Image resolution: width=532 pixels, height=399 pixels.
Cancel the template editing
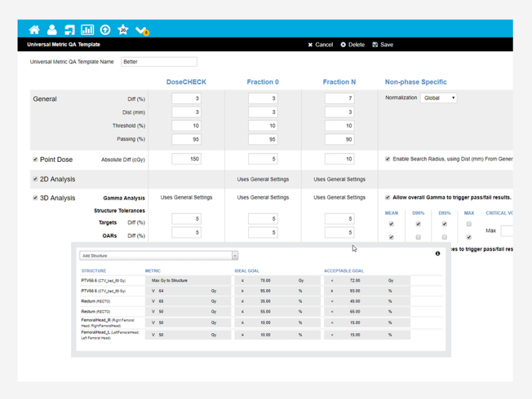pyautogui.click(x=321, y=45)
